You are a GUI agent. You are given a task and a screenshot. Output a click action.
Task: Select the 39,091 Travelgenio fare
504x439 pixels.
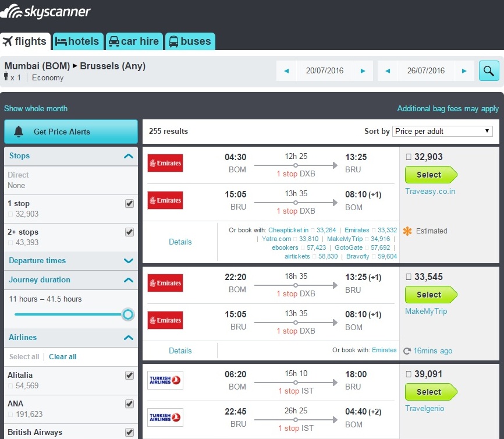point(431,392)
